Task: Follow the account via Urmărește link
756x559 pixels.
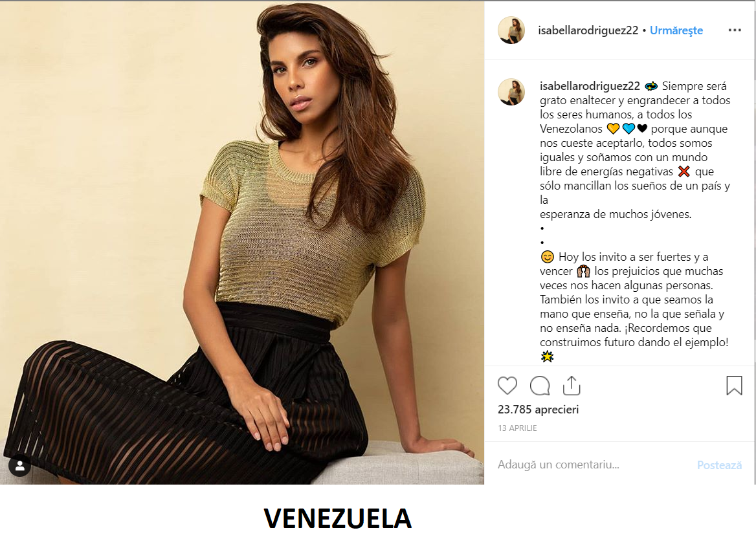Action: point(676,30)
